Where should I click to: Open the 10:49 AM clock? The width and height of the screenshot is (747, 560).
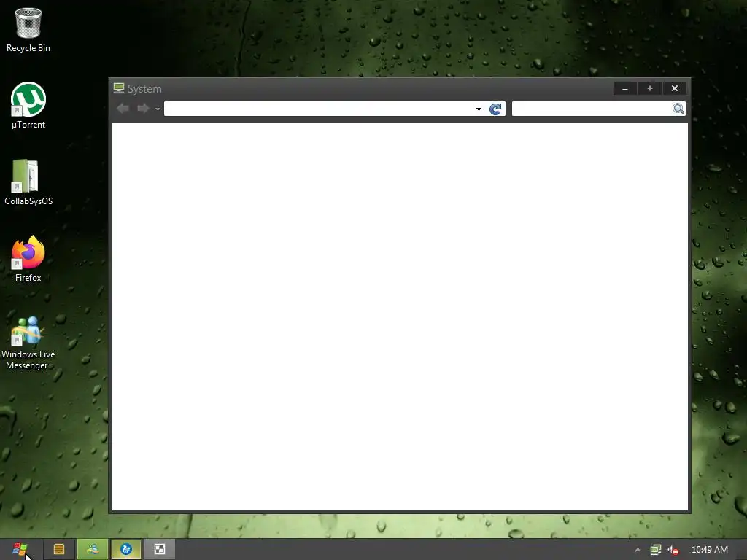tap(710, 550)
